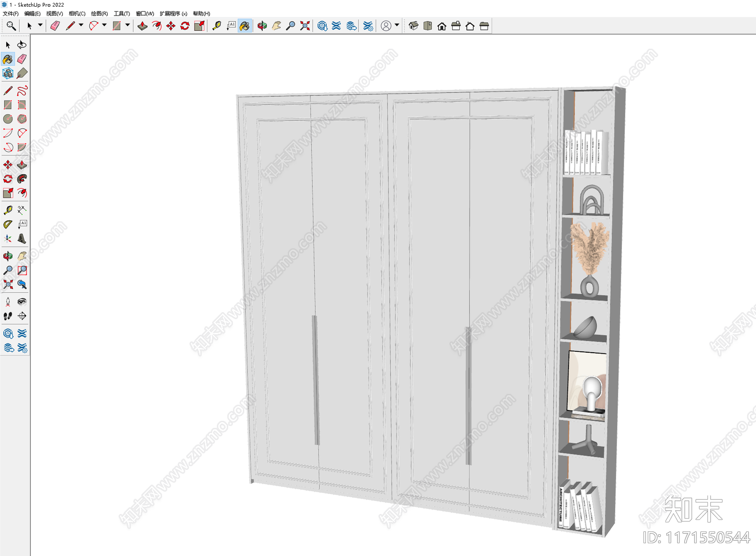
Task: Select the Position Camera tool
Action: click(x=8, y=302)
